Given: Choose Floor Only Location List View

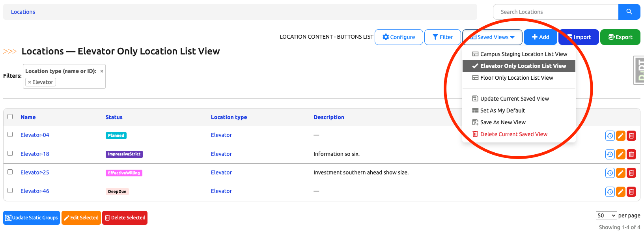Looking at the screenshot, I should coord(516,78).
